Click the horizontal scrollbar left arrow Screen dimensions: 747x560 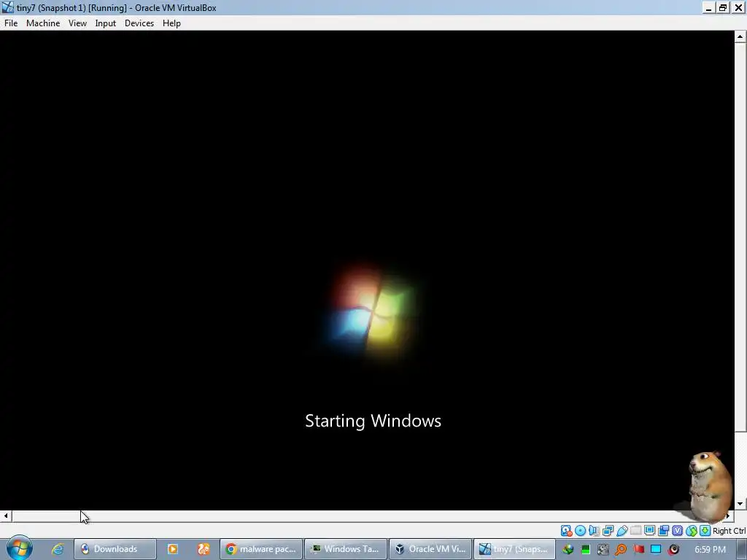pos(6,516)
